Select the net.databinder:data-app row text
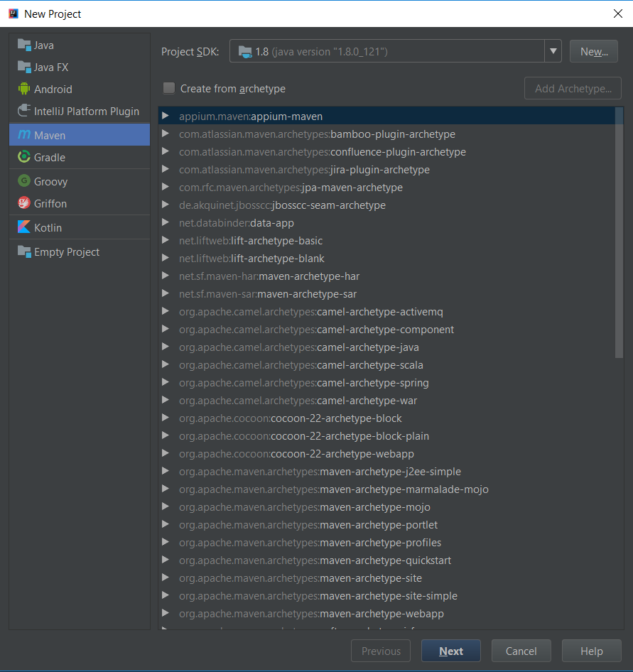633x672 pixels. 237,223
